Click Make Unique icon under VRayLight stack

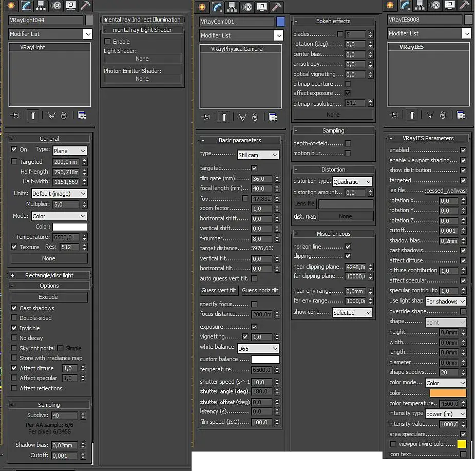point(51,116)
